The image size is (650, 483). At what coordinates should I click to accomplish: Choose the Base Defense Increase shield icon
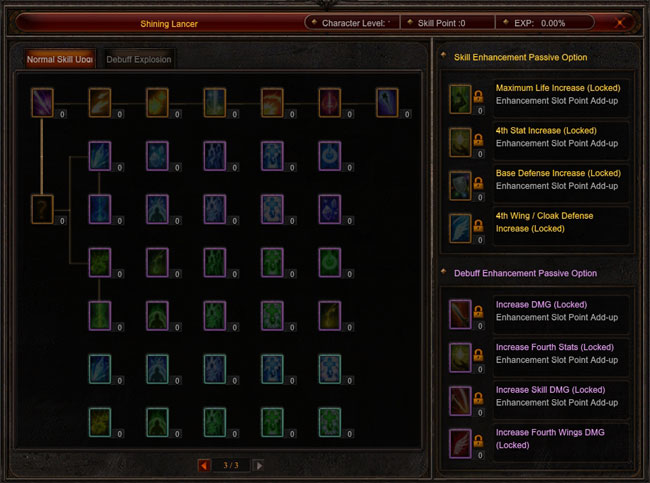point(460,185)
